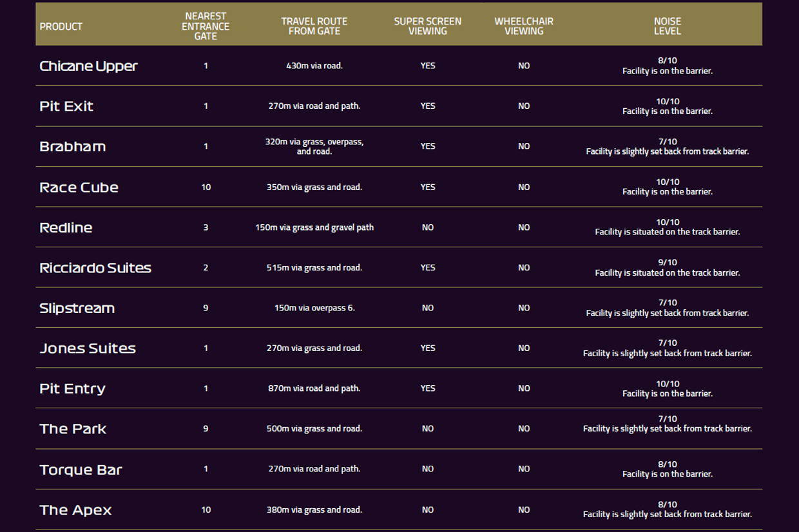799x532 pixels.
Task: Click the Travel Route From Gate header
Action: (314, 26)
